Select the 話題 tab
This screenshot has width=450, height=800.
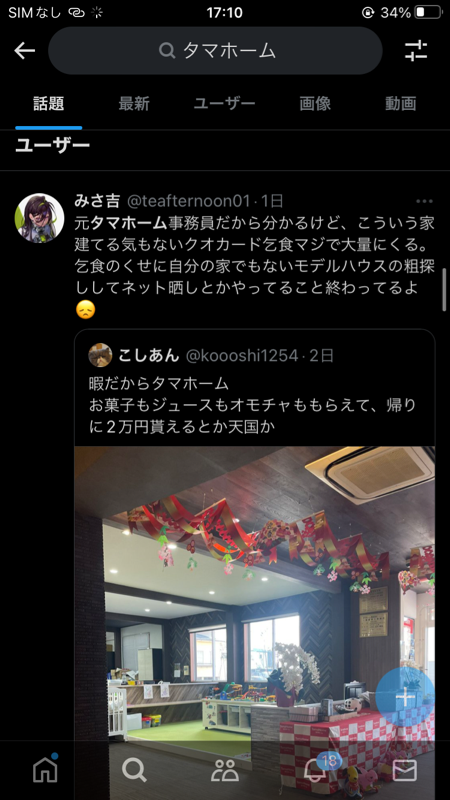point(48,104)
